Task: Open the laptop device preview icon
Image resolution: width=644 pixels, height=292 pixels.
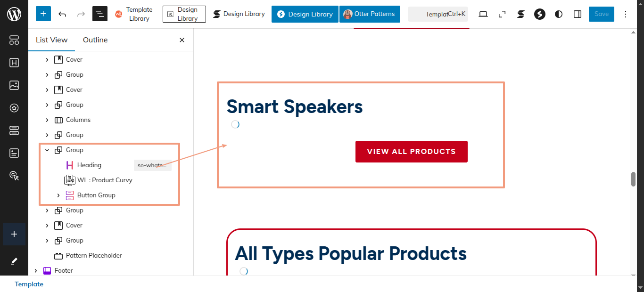Action: pyautogui.click(x=483, y=14)
